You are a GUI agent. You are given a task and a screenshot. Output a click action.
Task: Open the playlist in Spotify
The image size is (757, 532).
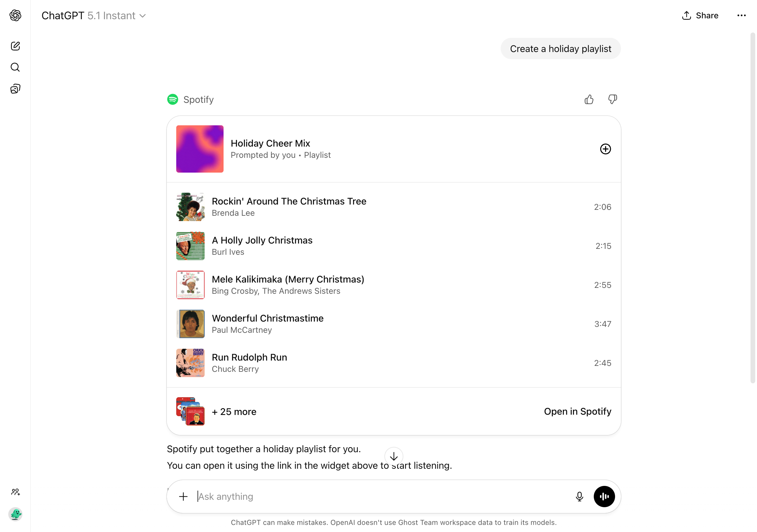(x=578, y=411)
